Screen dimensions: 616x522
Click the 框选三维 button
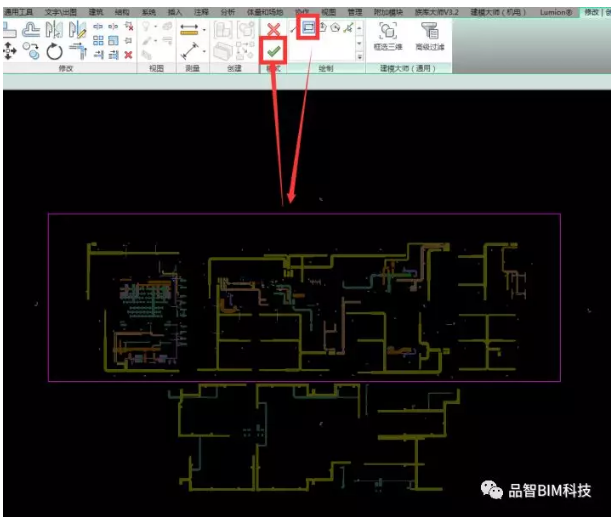[388, 37]
